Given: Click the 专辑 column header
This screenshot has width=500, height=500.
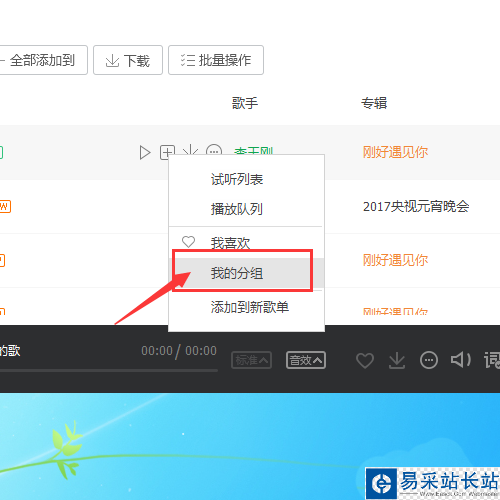Looking at the screenshot, I should click(374, 103).
